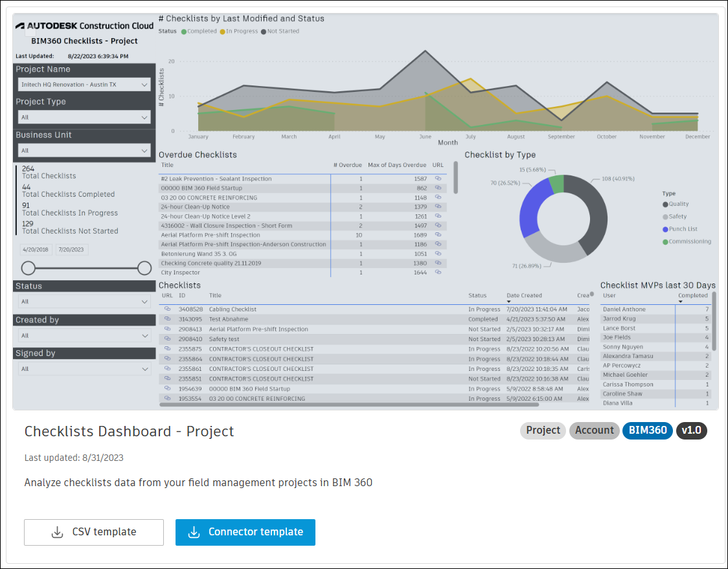The image size is (728, 569).
Task: Open URL link for Aerial Platform Anderson Construction row
Action: tap(438, 244)
